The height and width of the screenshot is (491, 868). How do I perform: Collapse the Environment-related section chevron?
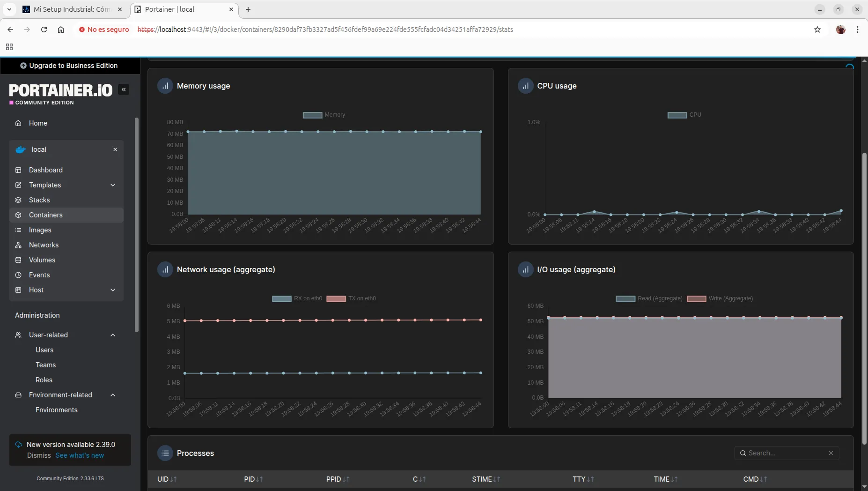[x=113, y=395]
